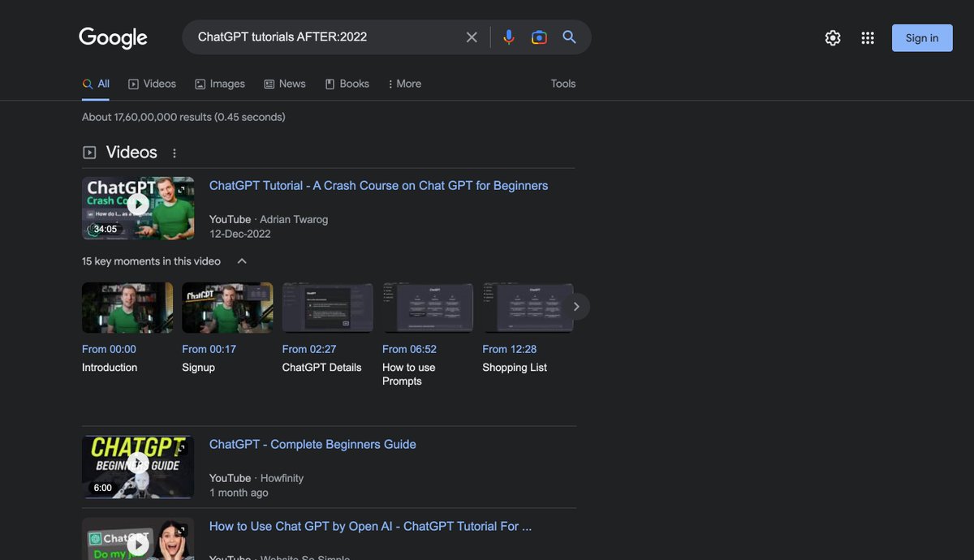Open the Videos section three-dot menu
The image size is (974, 560).
point(174,153)
